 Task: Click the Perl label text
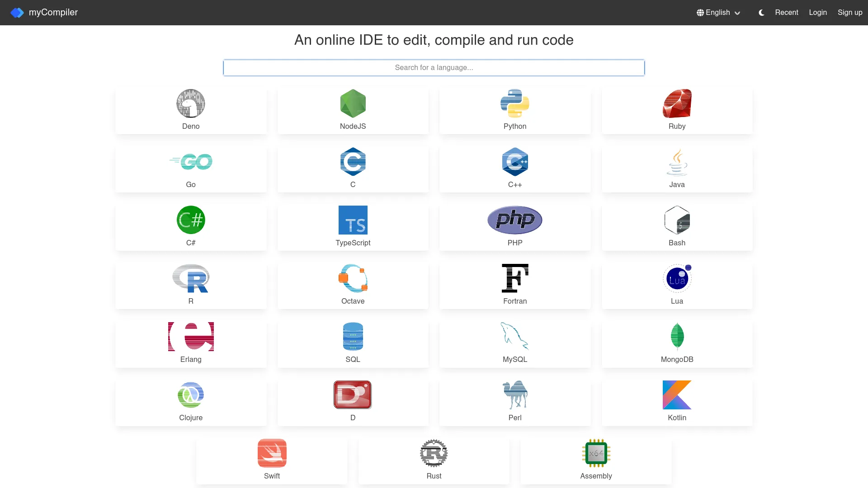tap(515, 418)
